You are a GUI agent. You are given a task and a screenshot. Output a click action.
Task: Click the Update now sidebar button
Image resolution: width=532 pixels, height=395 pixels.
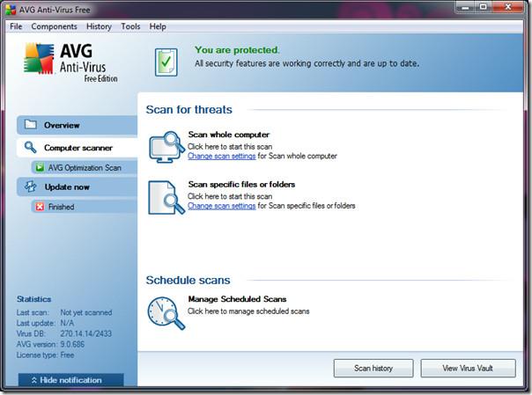77,187
